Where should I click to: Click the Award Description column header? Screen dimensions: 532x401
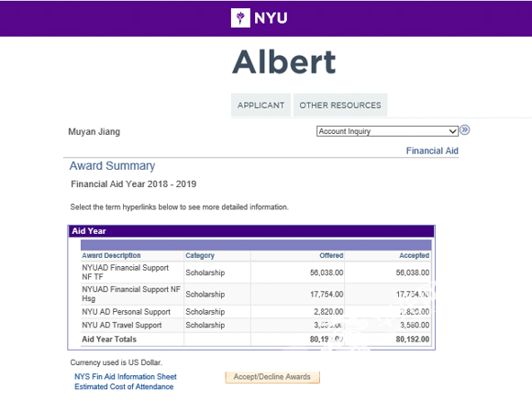click(111, 255)
